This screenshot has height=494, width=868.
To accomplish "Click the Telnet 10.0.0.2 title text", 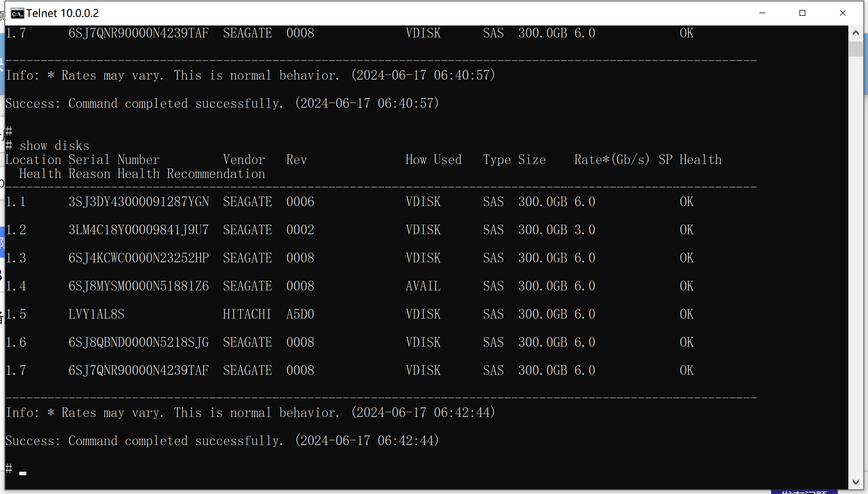I will [x=62, y=13].
